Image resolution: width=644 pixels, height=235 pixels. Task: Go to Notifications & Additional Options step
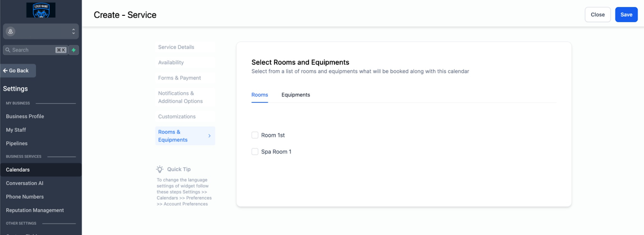pyautogui.click(x=185, y=97)
